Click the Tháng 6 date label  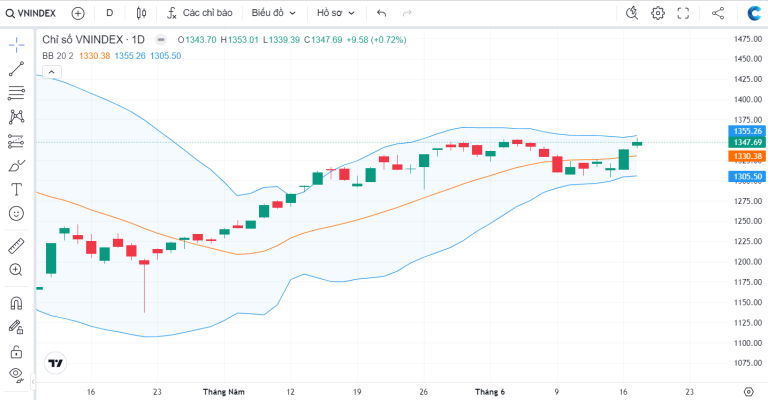(x=490, y=392)
